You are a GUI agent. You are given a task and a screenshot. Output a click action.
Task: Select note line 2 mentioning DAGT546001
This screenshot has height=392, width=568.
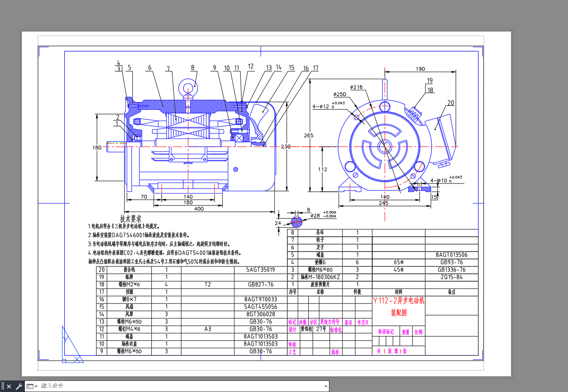(x=139, y=235)
